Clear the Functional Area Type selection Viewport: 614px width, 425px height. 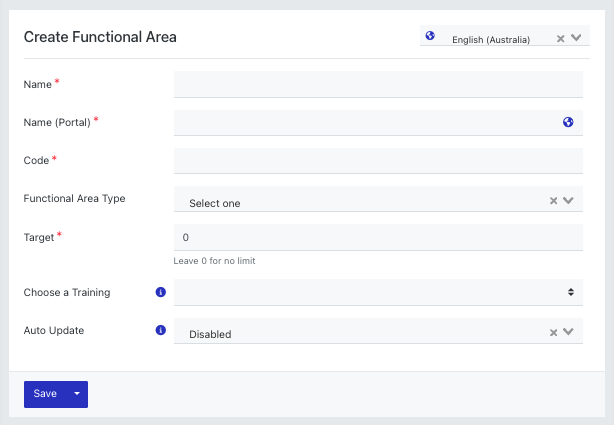pos(553,201)
